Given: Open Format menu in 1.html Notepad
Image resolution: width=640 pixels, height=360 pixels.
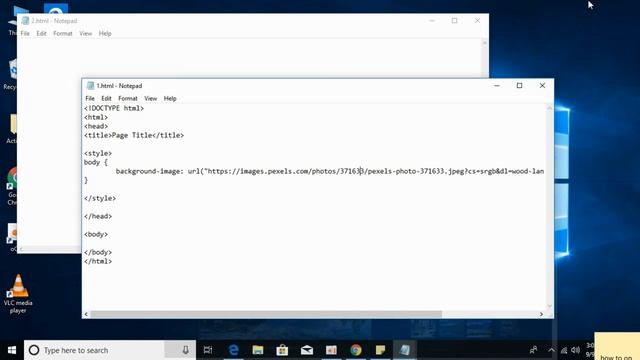Looking at the screenshot, I should point(128,98).
